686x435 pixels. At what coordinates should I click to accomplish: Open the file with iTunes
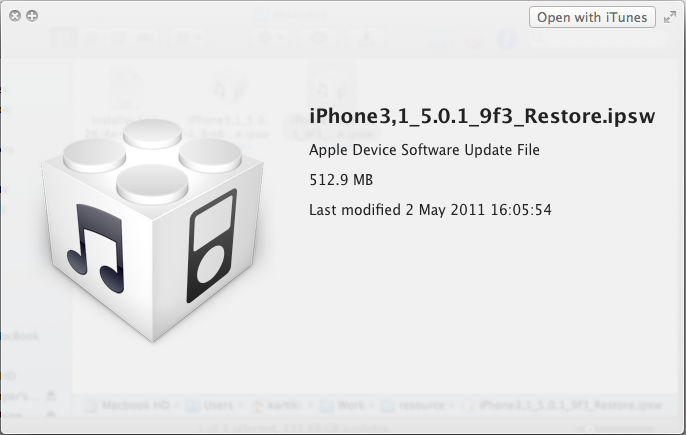pos(592,18)
